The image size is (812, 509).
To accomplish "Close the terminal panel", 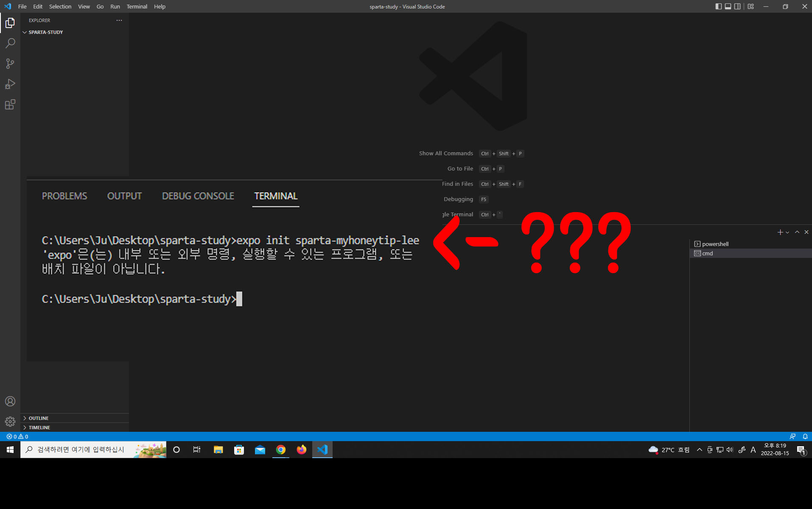I will (x=806, y=232).
